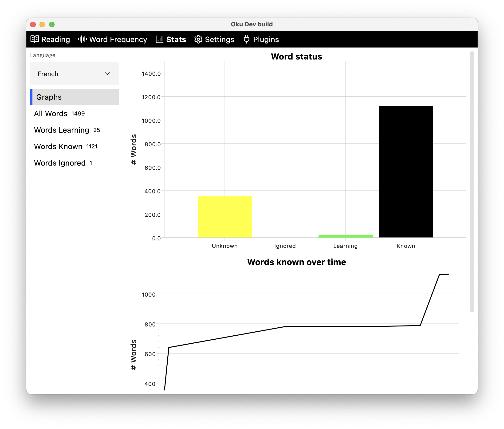Expand the French language dropdown
Image resolution: width=504 pixels, height=429 pixels.
pos(74,74)
